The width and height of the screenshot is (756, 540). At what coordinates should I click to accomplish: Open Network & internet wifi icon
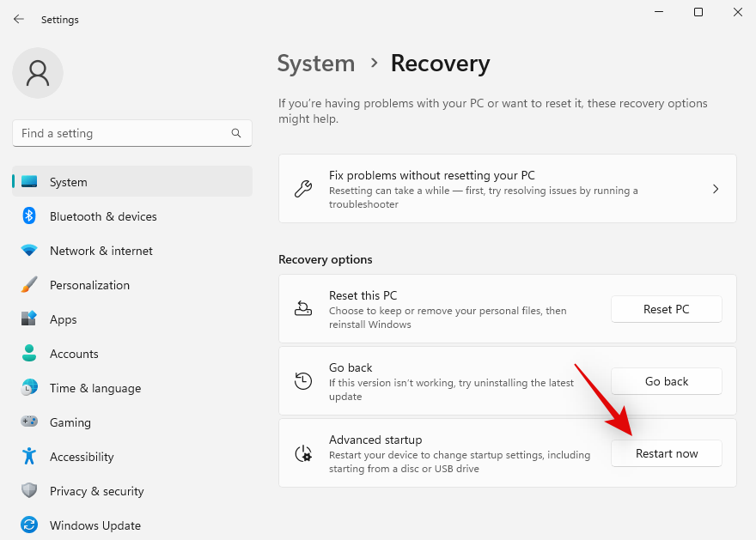click(29, 251)
